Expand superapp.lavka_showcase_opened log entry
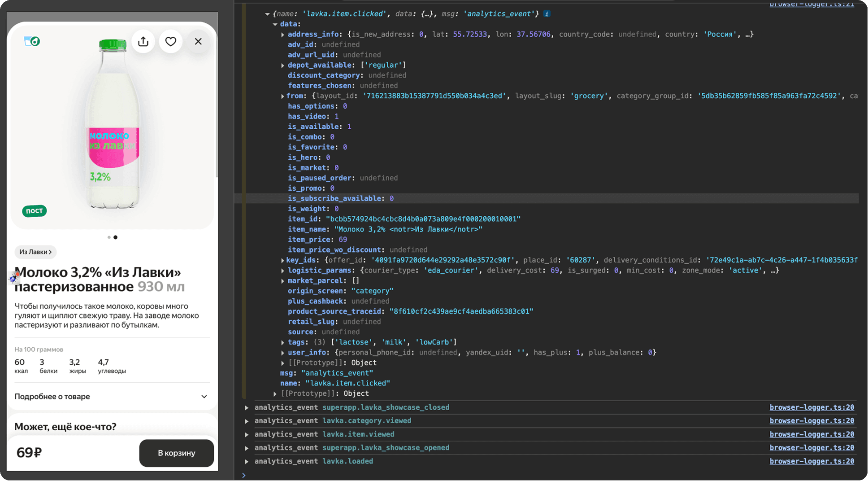This screenshot has width=868, height=481. (247, 448)
